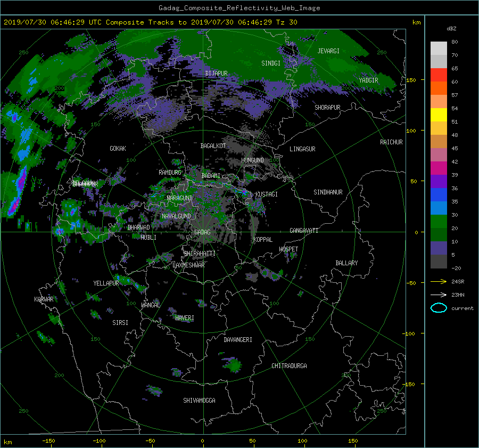Select the HUBLI label
The image size is (479, 448).
point(148,238)
